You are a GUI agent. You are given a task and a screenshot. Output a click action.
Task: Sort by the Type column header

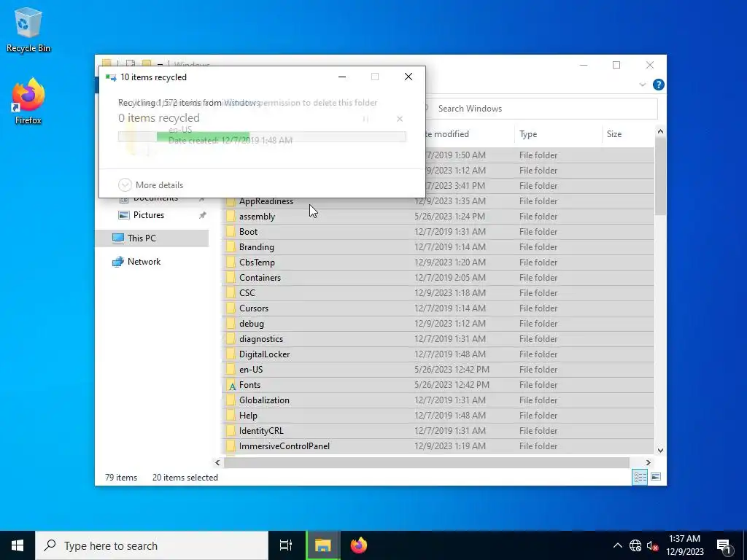tap(558, 134)
